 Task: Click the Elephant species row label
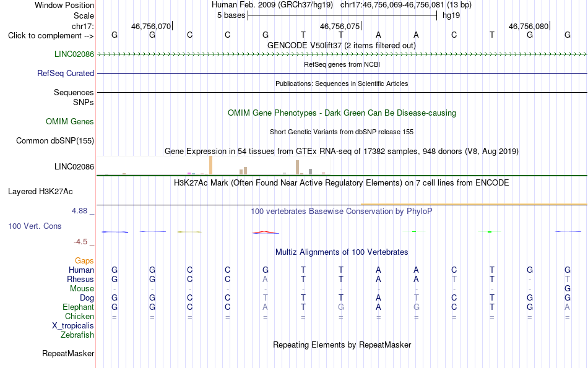tap(78, 307)
